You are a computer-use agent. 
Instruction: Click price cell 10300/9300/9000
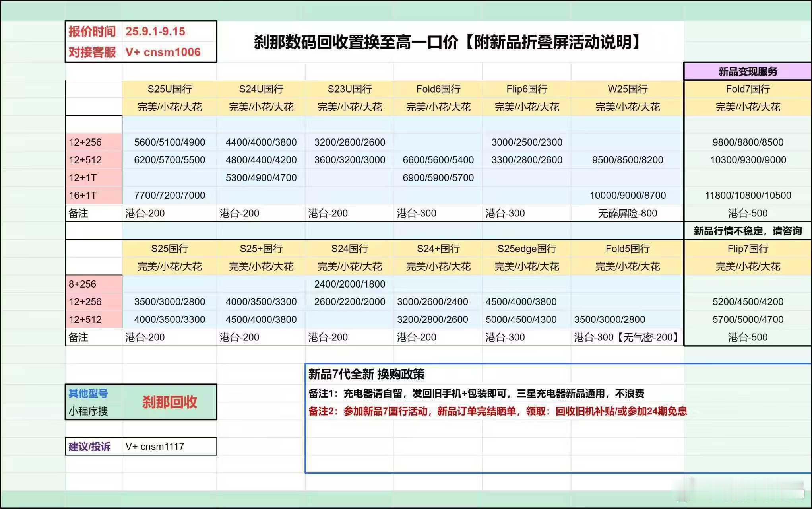tap(748, 160)
